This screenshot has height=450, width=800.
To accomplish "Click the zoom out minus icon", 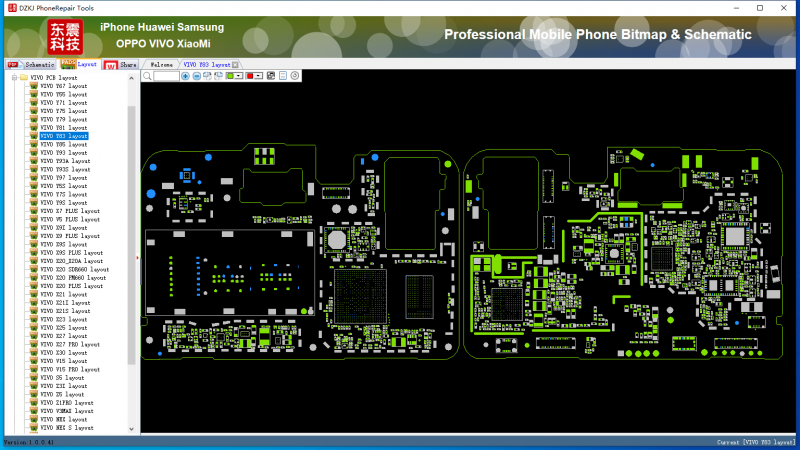I will 196,76.
